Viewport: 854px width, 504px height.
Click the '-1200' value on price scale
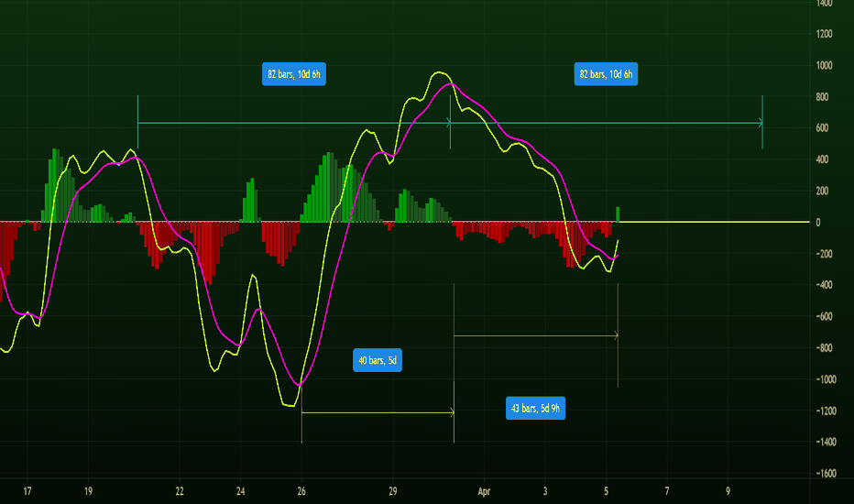click(826, 411)
